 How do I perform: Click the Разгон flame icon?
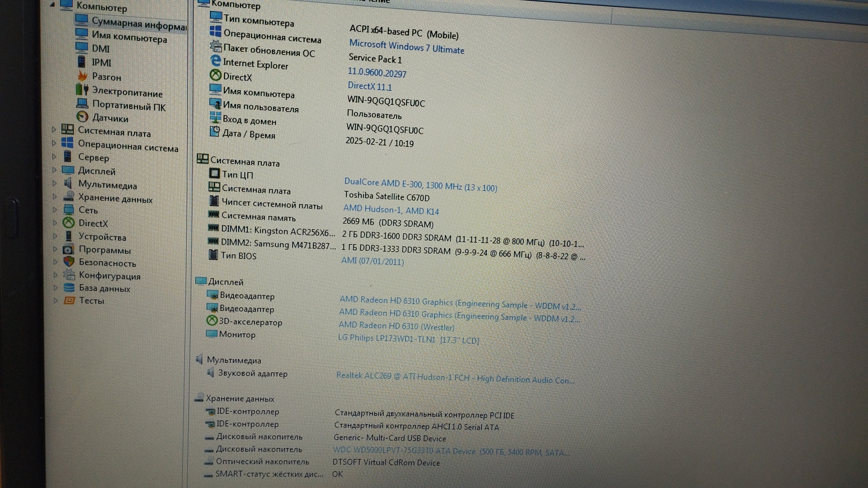82,75
